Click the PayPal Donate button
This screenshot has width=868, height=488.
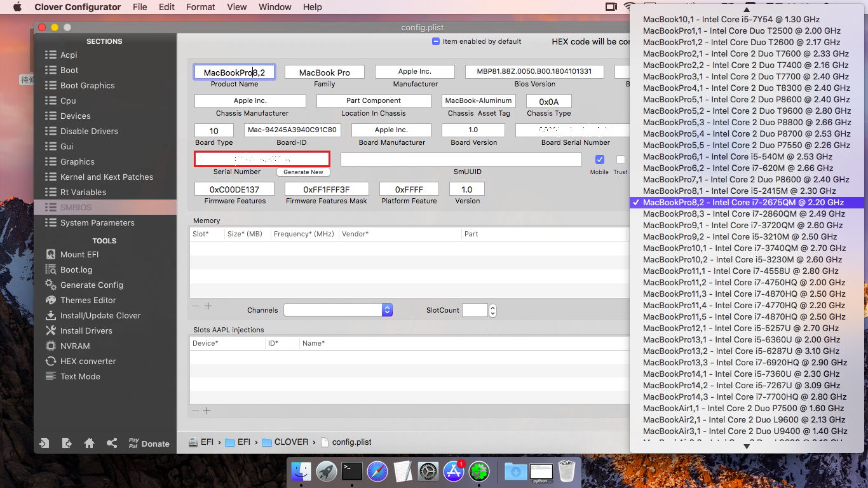[149, 444]
